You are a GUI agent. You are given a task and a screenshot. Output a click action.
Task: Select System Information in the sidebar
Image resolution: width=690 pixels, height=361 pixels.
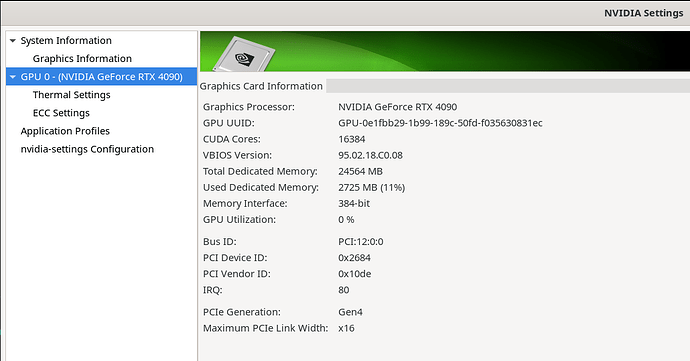click(x=66, y=41)
